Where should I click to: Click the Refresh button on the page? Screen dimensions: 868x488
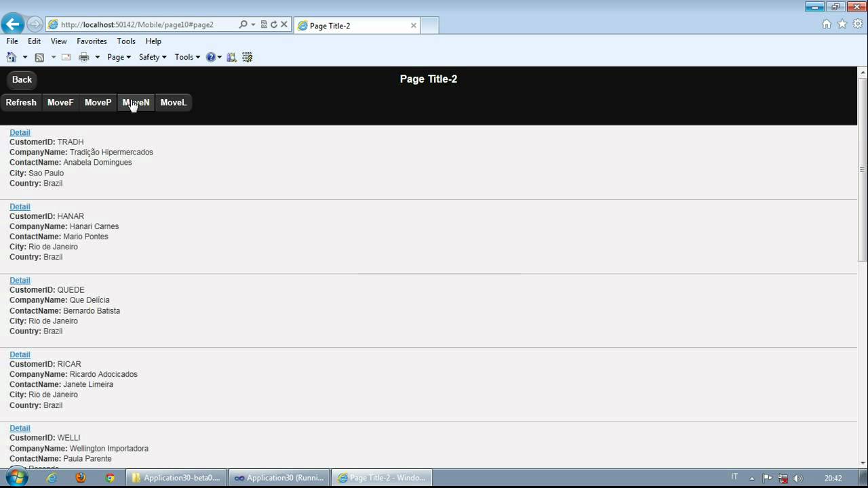(x=21, y=102)
